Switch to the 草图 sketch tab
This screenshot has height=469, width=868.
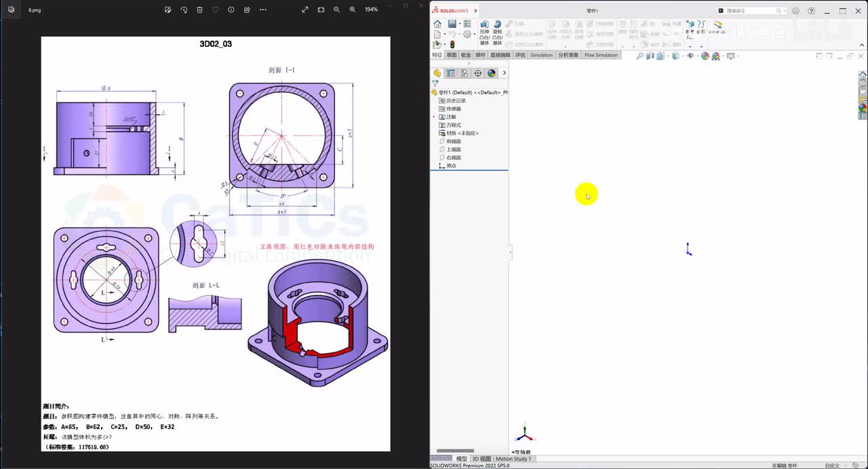452,55
